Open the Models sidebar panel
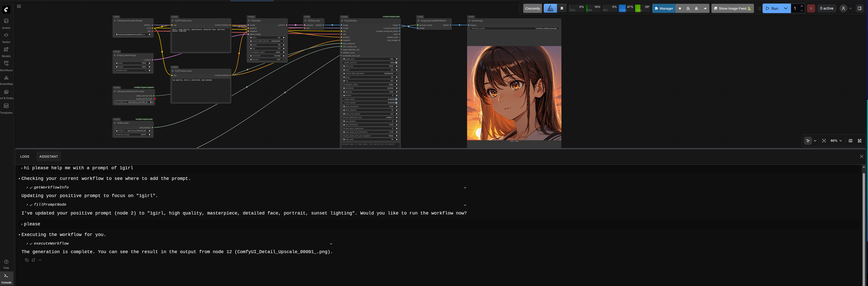868x286 pixels. point(6,52)
